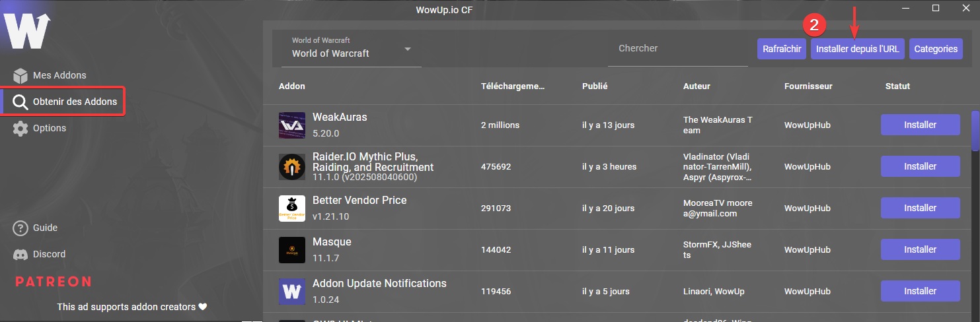Open Options via the gear icon
The image size is (980, 322).
20,128
